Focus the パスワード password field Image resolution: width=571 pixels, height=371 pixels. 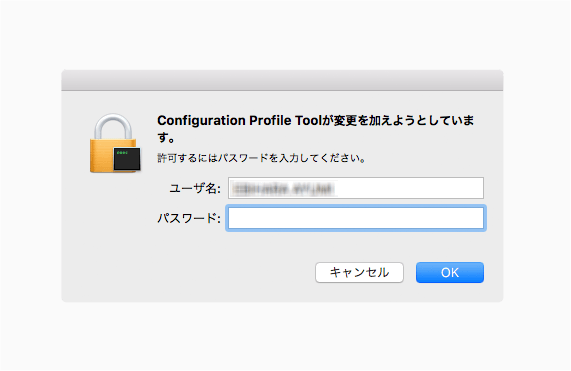pos(356,218)
